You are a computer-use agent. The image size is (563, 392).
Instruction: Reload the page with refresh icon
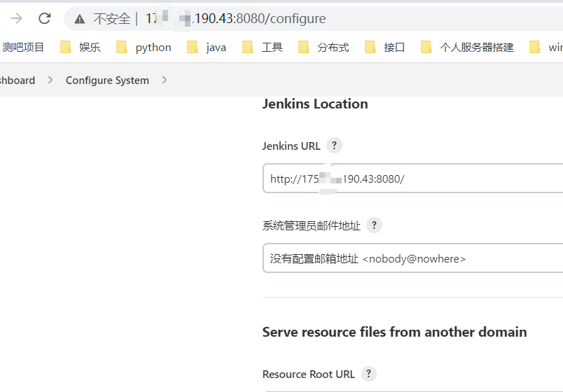coord(45,18)
